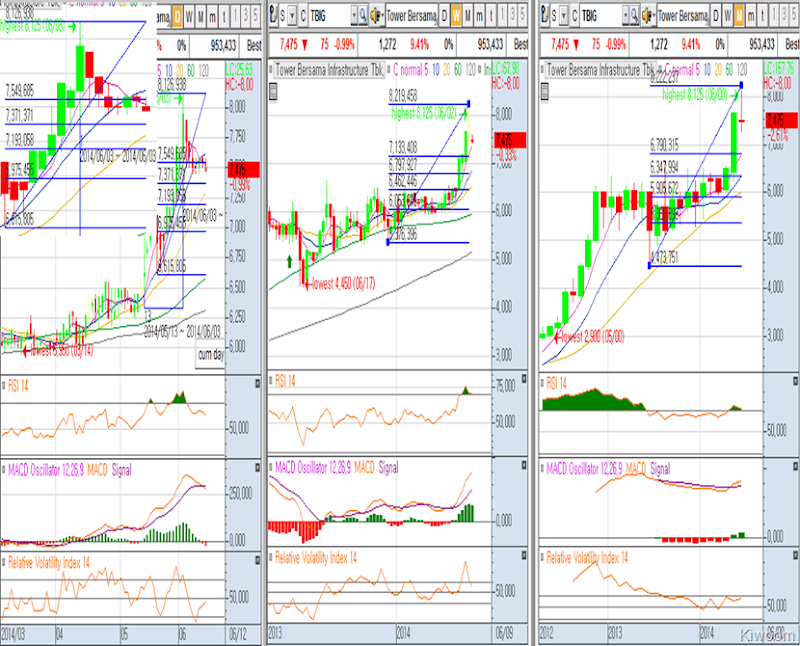Click speaker alert icon in right monthly chart
This screenshot has height=646, width=800.
(x=648, y=16)
